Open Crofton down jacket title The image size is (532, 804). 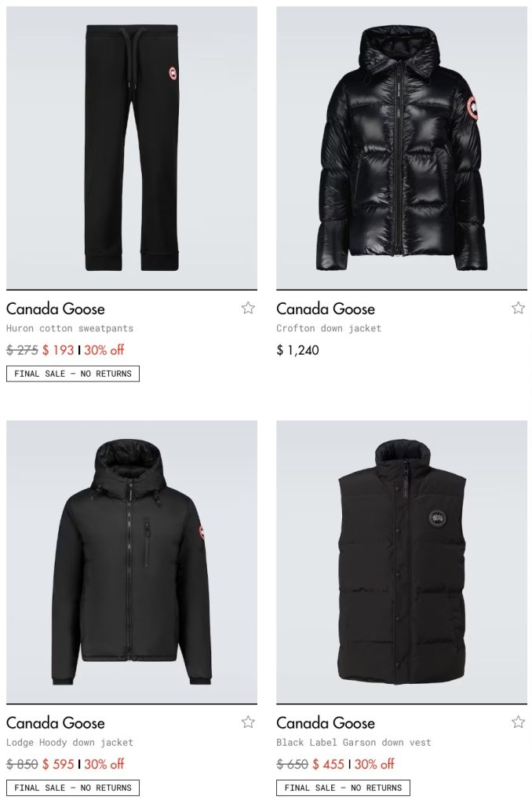(329, 328)
